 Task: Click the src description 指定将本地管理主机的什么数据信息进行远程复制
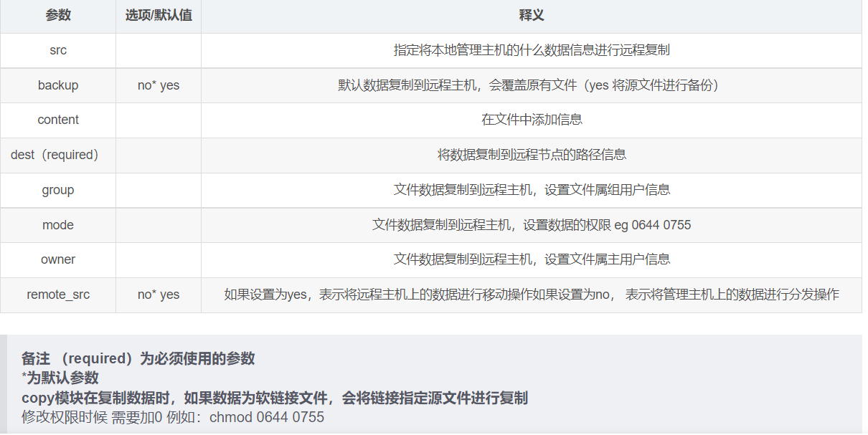(532, 50)
